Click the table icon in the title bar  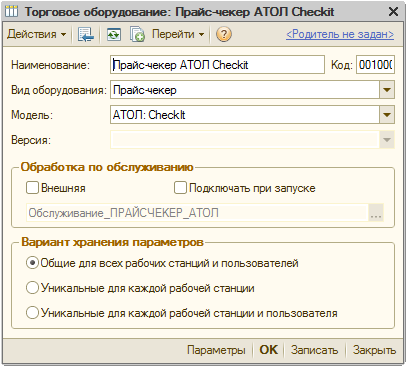click(x=12, y=12)
